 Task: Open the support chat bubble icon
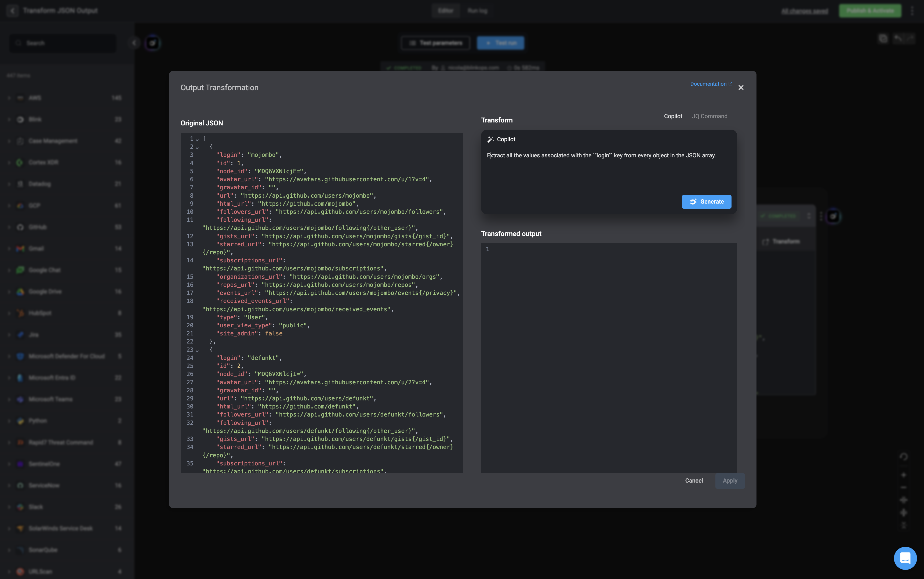tap(905, 558)
